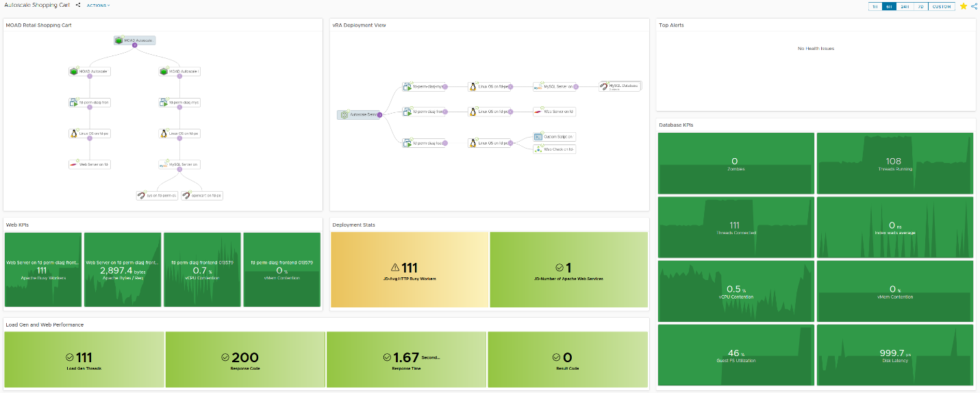Image resolution: width=980 pixels, height=393 pixels.
Task: Expand the purple badge under MOAD Autoscale root
Action: coord(134,46)
